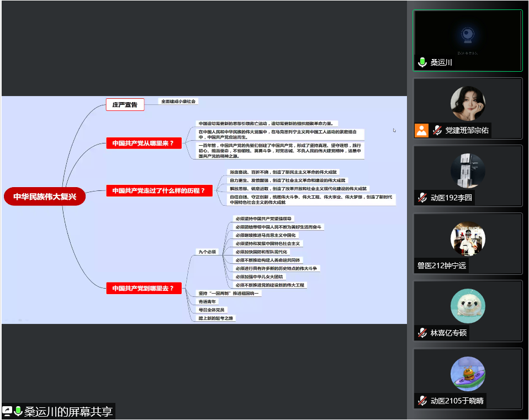Click muted mic icon of 林喜亿专硕

(422, 333)
